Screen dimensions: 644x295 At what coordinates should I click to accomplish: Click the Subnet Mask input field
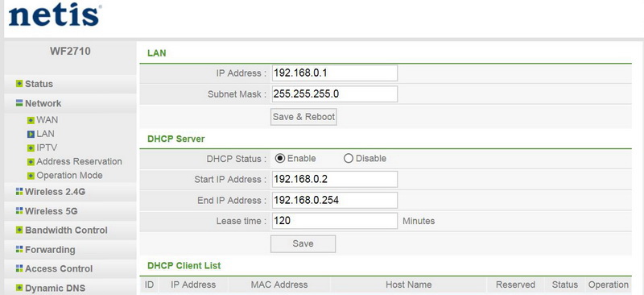[334, 93]
